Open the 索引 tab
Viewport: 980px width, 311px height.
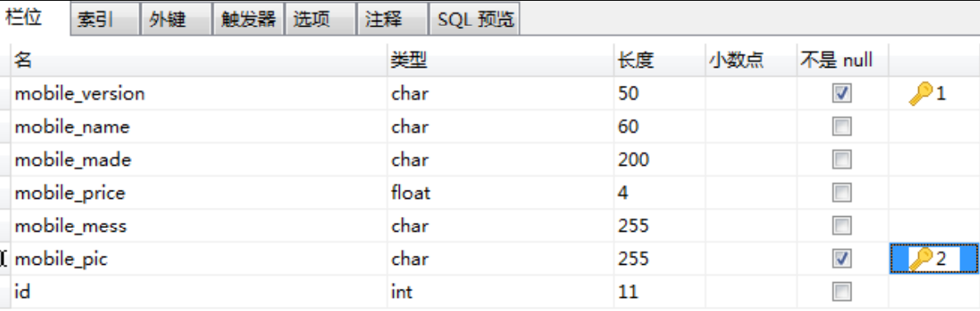pyautogui.click(x=104, y=20)
